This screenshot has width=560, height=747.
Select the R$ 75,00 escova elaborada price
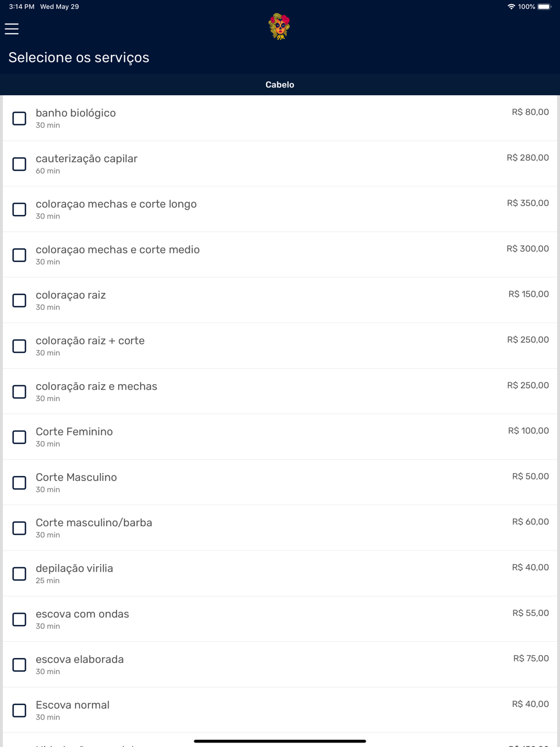coord(531,659)
